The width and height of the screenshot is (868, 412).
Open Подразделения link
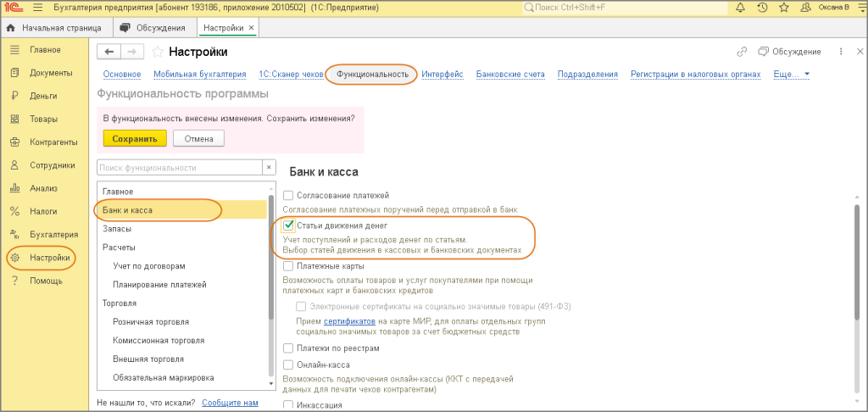pos(587,75)
